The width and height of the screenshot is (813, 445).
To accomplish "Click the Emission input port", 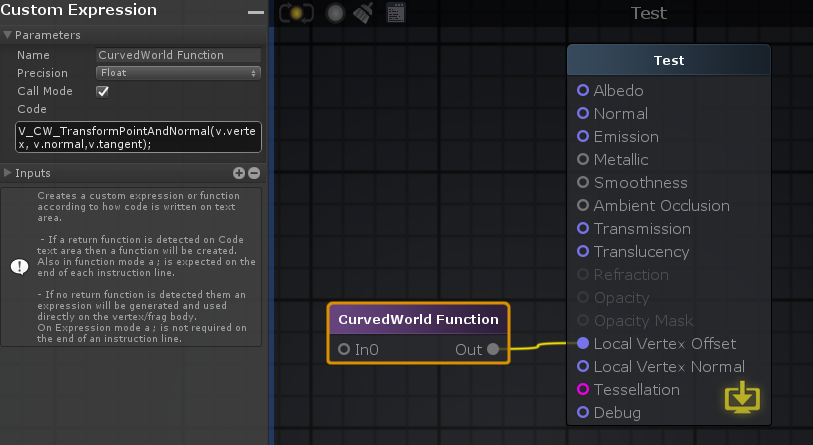I will tap(583, 136).
